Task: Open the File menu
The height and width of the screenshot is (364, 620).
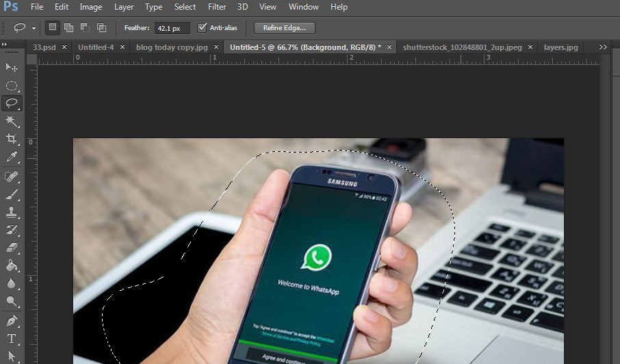Action: pyautogui.click(x=37, y=7)
